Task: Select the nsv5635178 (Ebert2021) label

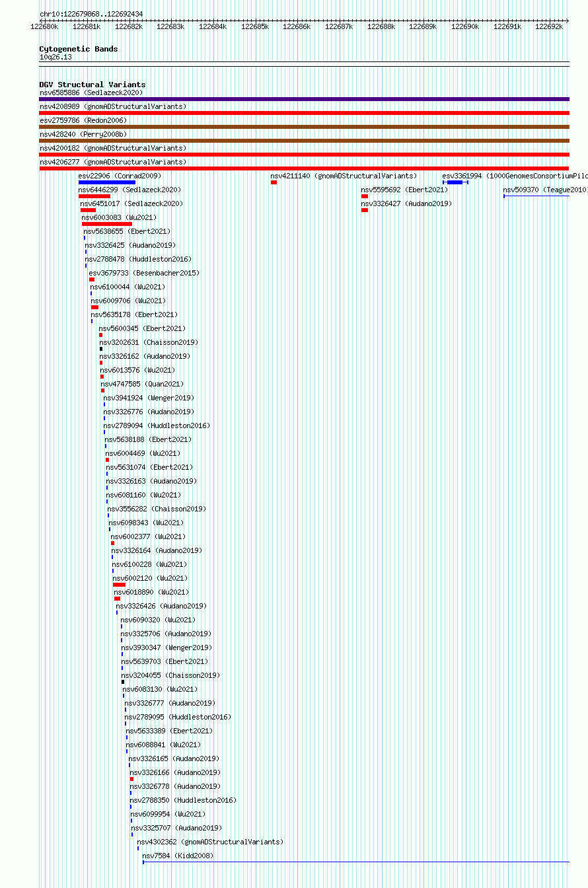Action: click(x=134, y=314)
